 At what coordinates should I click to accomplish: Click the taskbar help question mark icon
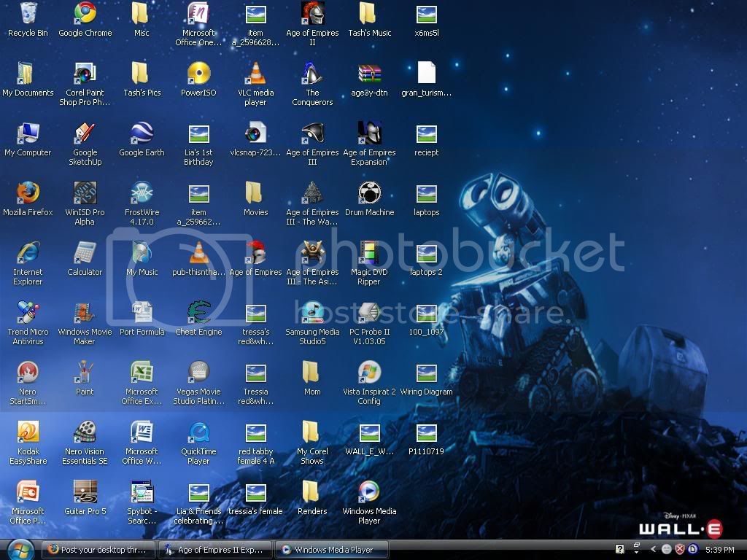coord(619,549)
